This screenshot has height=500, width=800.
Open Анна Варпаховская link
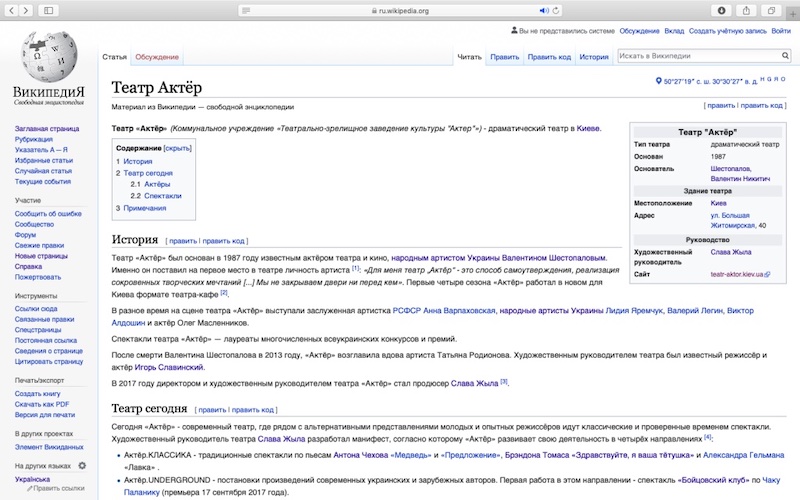[x=459, y=311]
